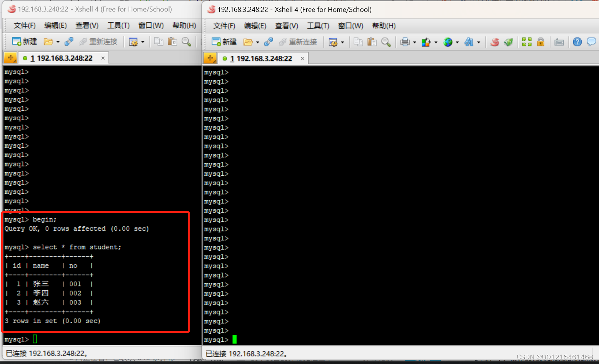Click the color scheme icon in right window
This screenshot has height=364, width=599.
(x=426, y=42)
